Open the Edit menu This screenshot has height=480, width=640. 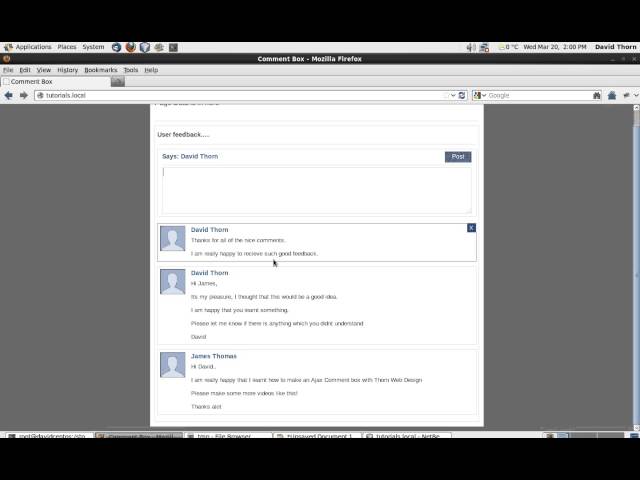(x=25, y=70)
